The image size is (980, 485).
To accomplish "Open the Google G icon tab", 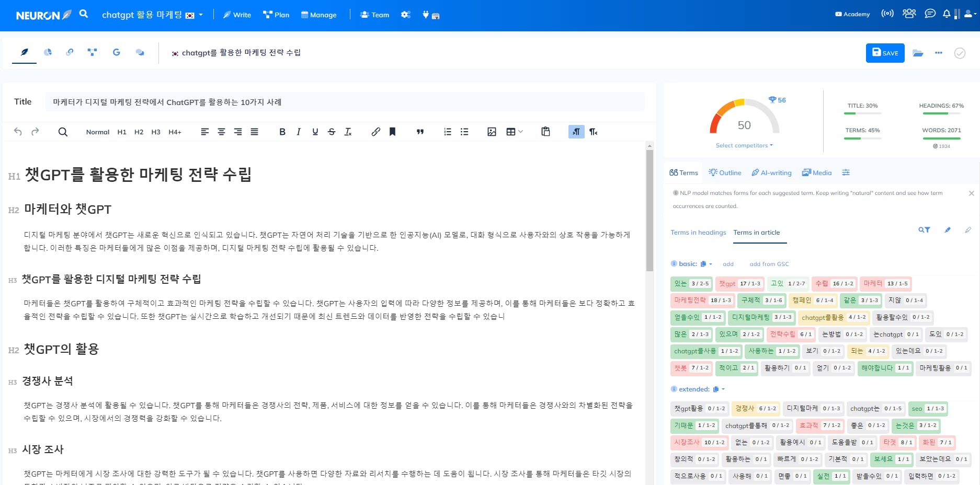I will (x=116, y=52).
